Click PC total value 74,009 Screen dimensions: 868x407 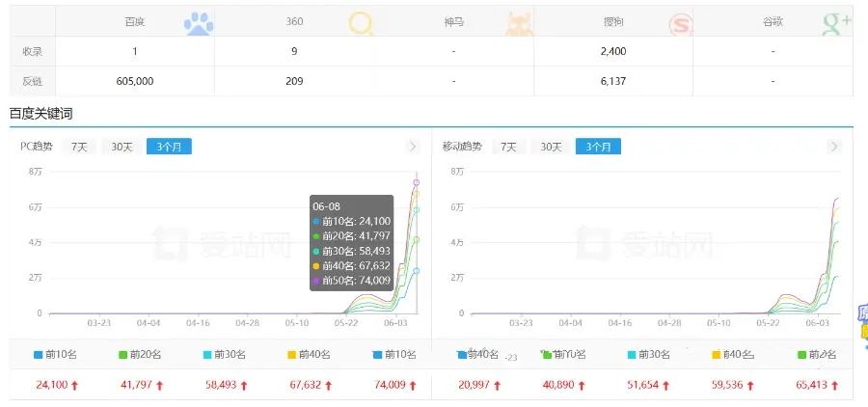click(x=390, y=386)
